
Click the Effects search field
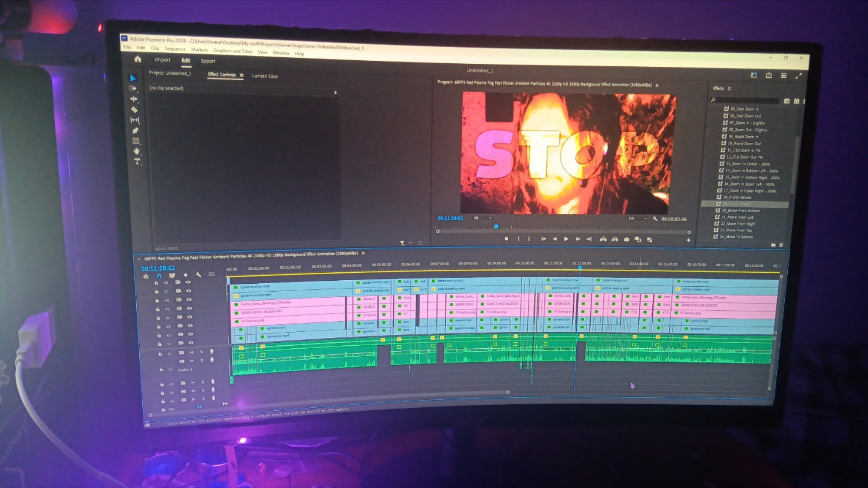(745, 100)
